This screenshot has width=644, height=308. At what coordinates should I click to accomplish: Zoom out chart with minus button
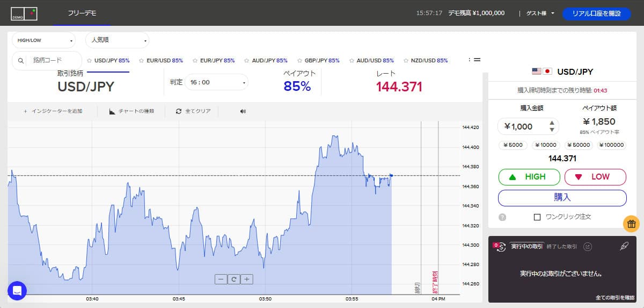coord(221,279)
